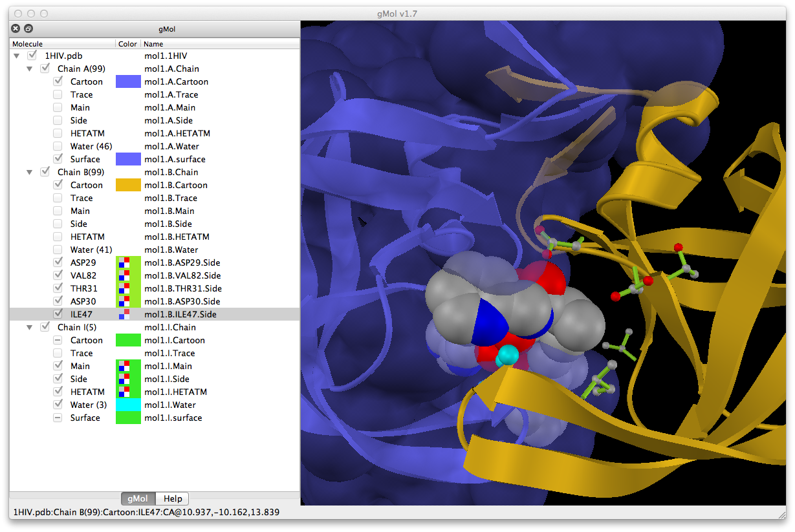Enable Chain B Trace checkbox
This screenshot has height=532, width=795.
58,198
